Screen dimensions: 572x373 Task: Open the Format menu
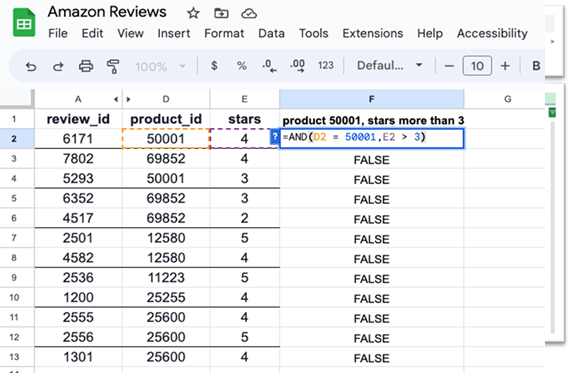224,33
